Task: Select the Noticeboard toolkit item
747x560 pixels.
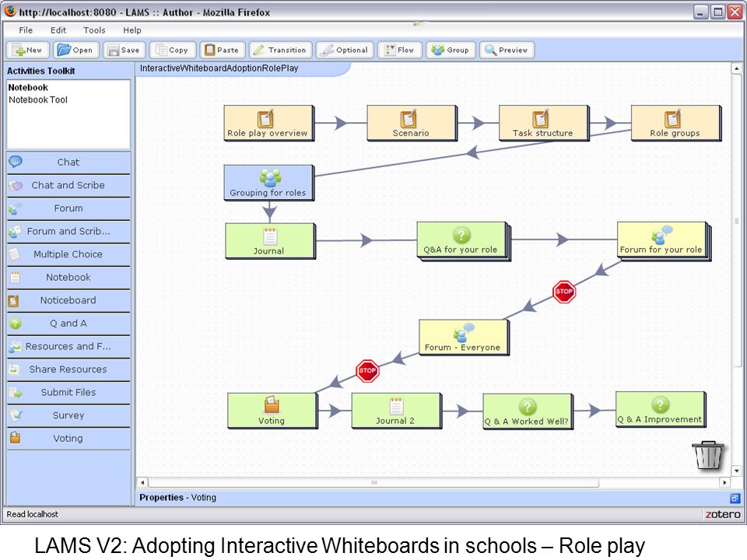Action: (68, 300)
